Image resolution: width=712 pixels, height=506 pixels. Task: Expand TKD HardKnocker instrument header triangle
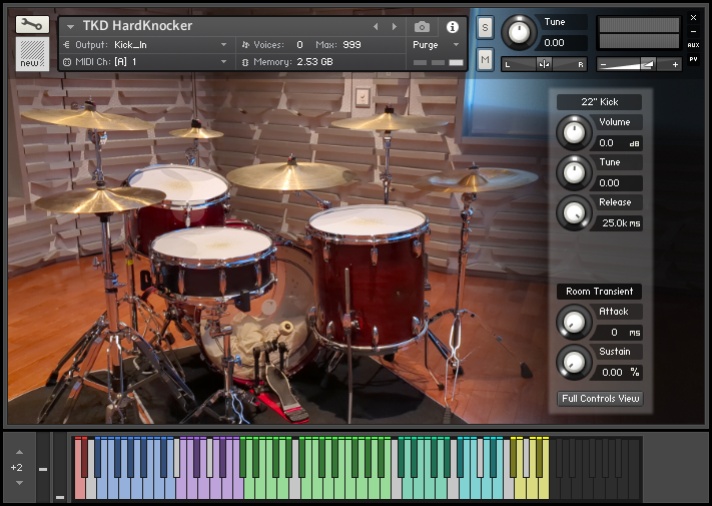70,27
